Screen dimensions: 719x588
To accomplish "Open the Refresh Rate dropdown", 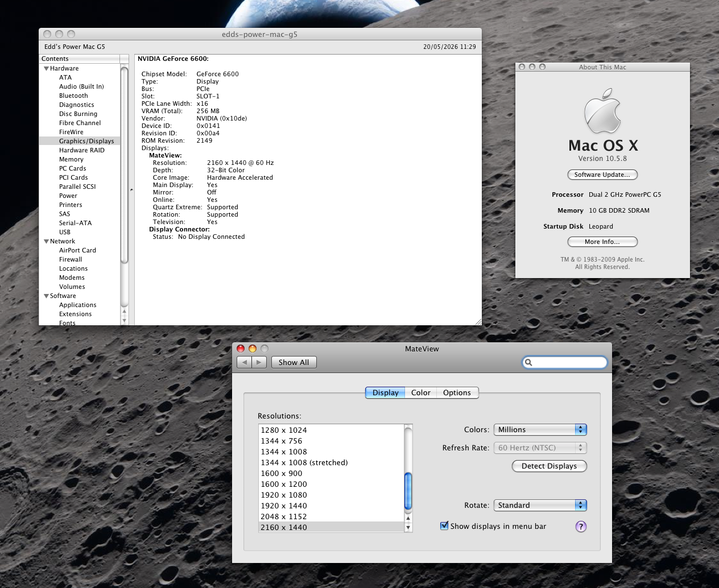I will [x=540, y=448].
